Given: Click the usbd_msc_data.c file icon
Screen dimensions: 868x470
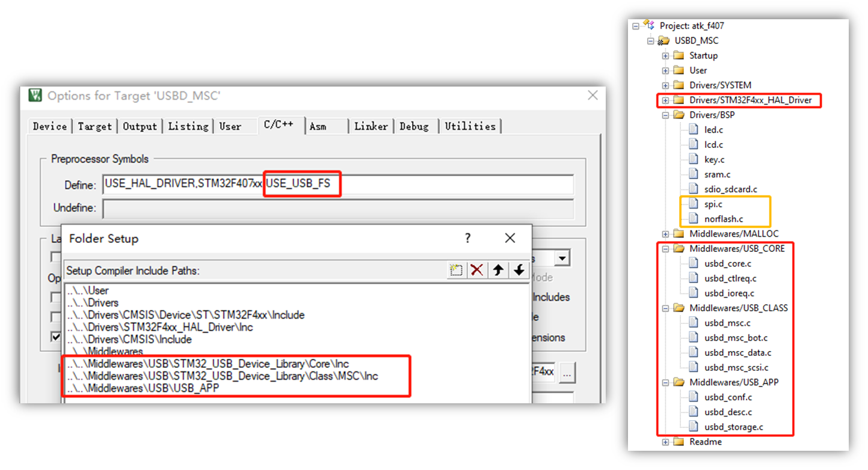Looking at the screenshot, I should point(694,353).
